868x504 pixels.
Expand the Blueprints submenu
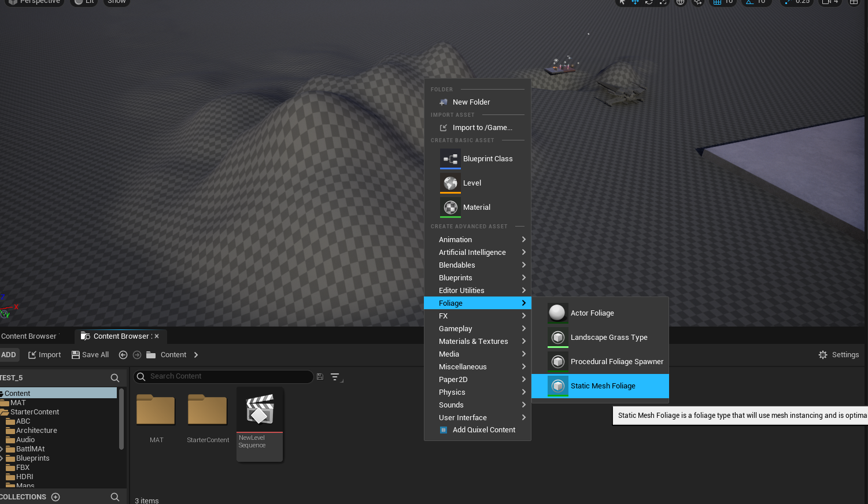tap(477, 277)
